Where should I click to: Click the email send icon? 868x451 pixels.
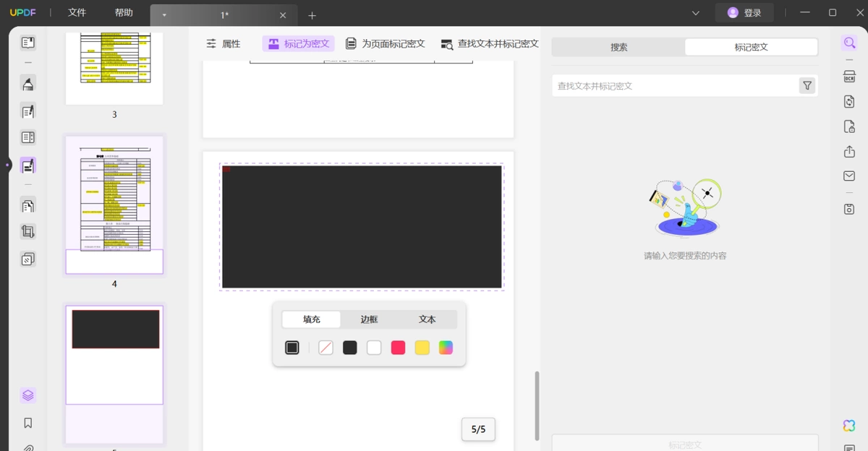(849, 176)
